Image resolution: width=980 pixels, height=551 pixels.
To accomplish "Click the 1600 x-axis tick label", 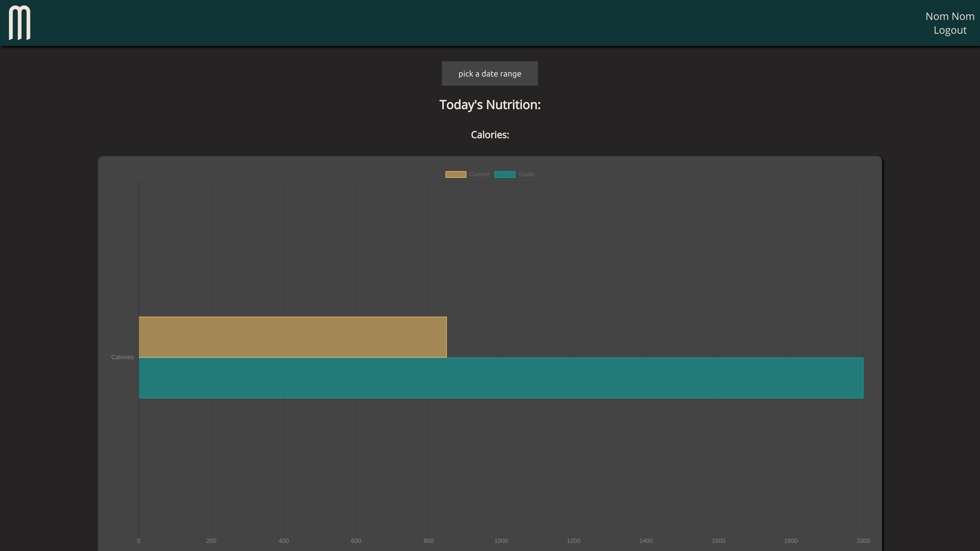I will [718, 541].
